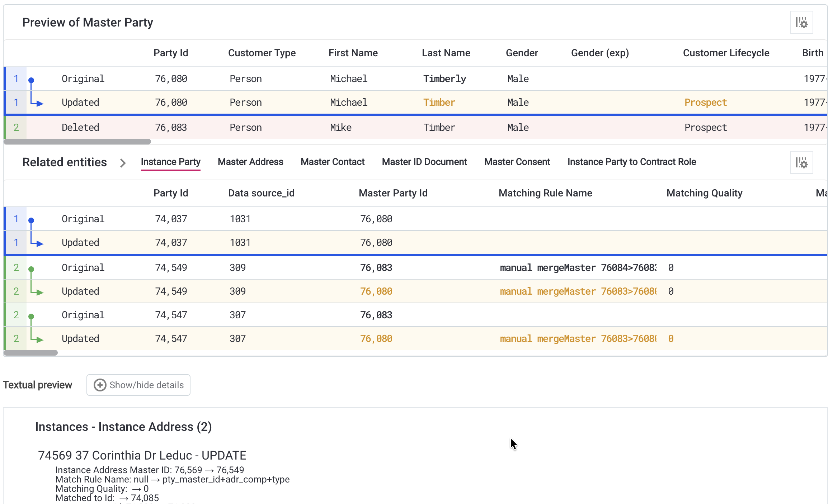Click row group marker 2 beside Deleted row
This screenshot has height=504, width=833.
click(16, 127)
